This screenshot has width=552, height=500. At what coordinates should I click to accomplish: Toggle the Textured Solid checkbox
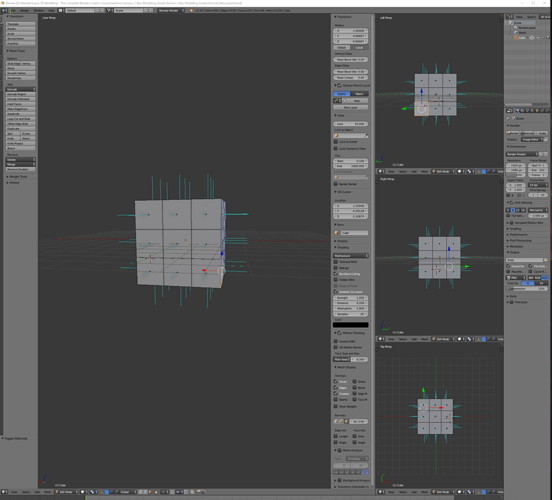335,262
